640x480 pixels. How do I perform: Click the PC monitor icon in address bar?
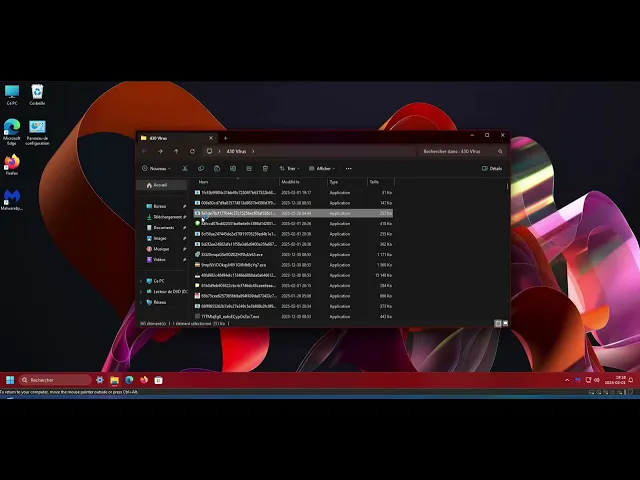click(209, 151)
